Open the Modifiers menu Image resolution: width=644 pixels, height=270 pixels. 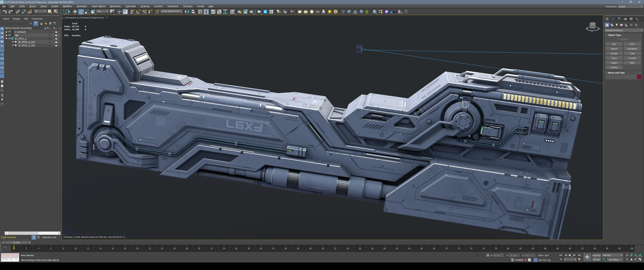[67, 6]
